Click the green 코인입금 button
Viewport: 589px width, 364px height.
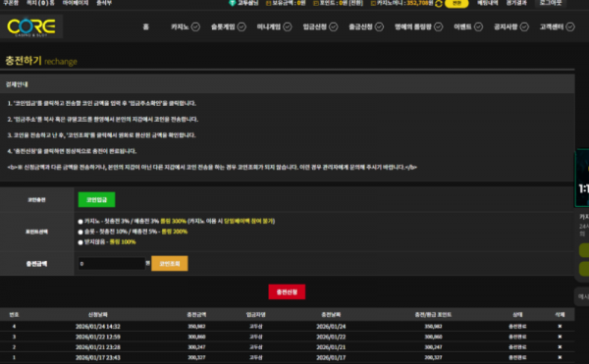96,199
